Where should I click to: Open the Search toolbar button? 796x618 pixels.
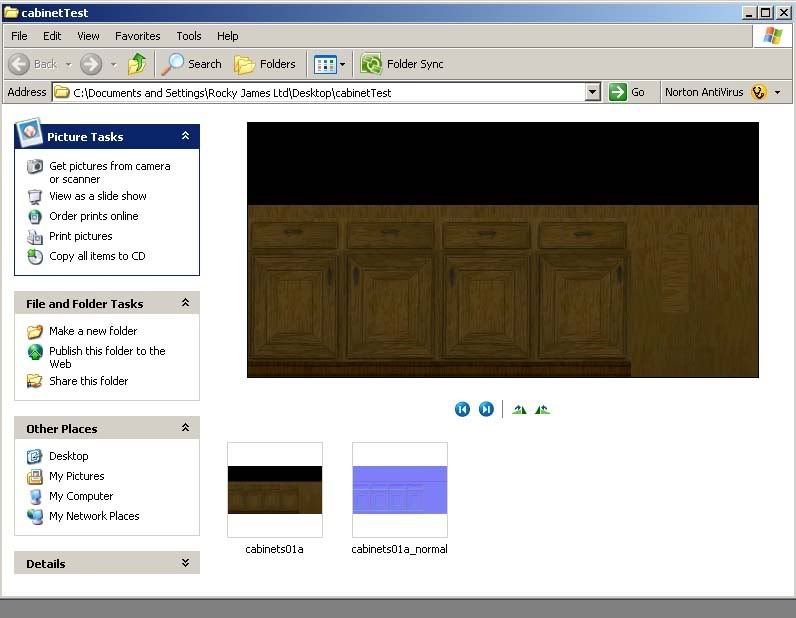tap(192, 64)
